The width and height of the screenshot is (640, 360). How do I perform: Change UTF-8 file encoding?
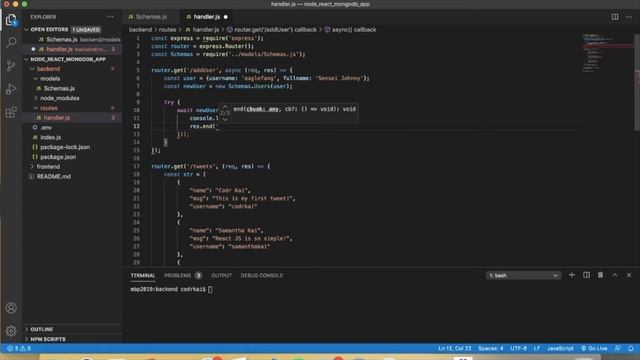pyautogui.click(x=518, y=348)
